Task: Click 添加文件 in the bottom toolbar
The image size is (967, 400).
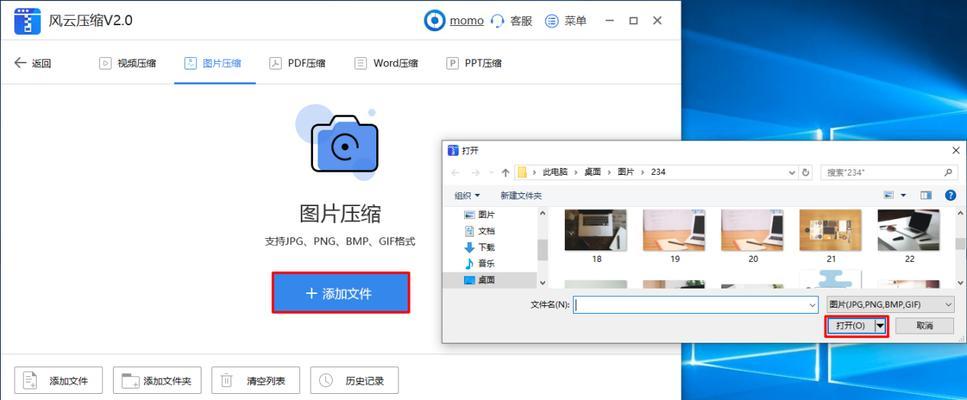Action: pos(59,380)
